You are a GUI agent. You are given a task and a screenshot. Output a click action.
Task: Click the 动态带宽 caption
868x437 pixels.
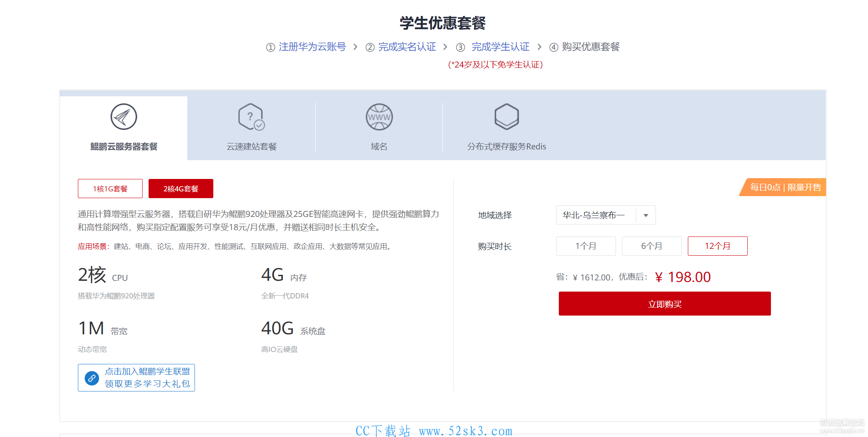(x=92, y=350)
